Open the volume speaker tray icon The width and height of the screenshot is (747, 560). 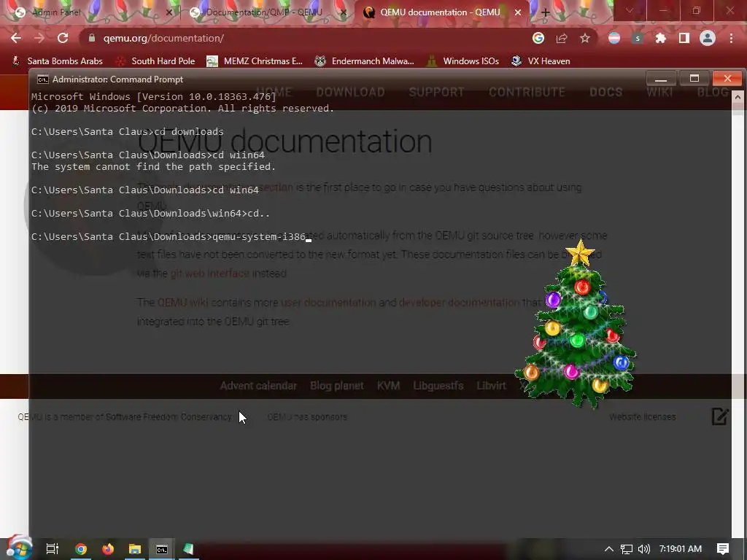[x=643, y=549]
